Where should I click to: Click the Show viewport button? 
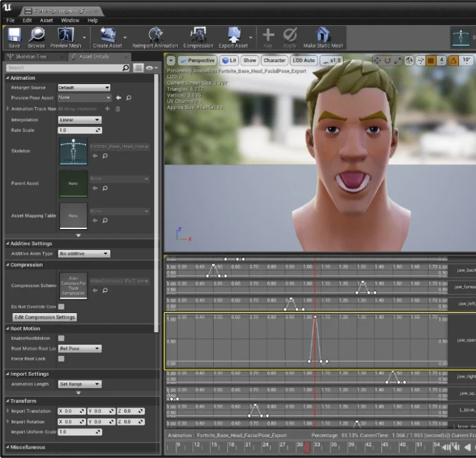pos(249,61)
